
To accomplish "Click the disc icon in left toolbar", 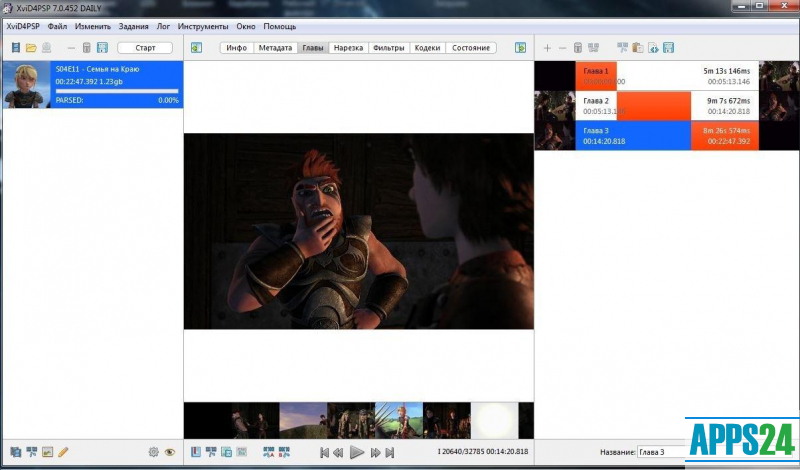I will click(x=46, y=47).
